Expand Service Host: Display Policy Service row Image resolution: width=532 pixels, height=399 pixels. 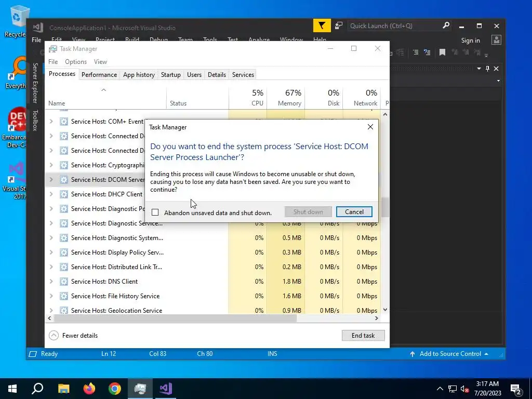click(x=51, y=252)
